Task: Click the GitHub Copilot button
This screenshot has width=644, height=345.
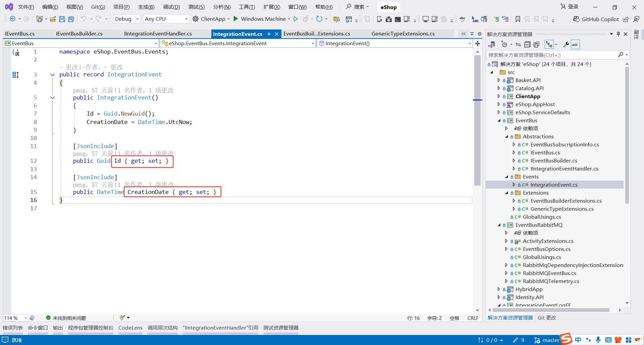Action: point(596,19)
